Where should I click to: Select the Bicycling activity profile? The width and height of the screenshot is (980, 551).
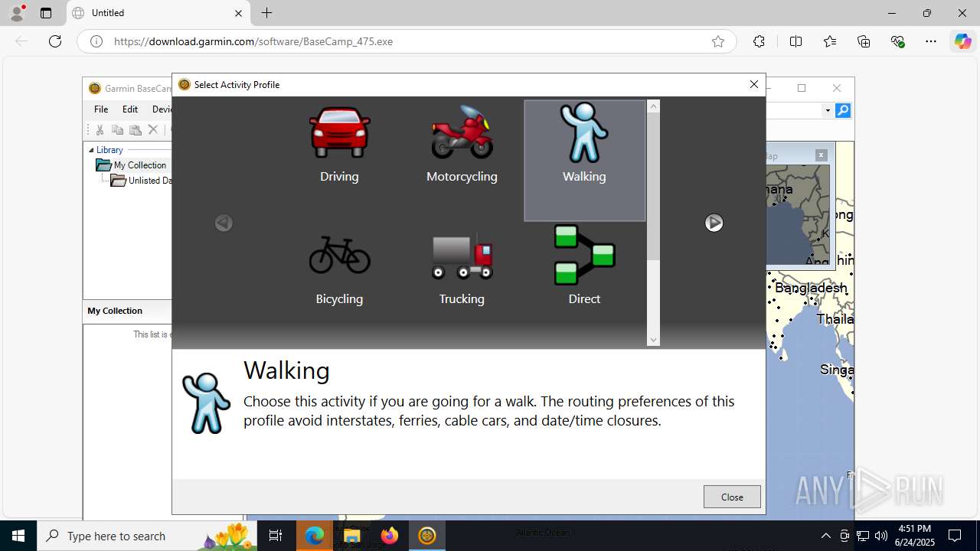[339, 268]
